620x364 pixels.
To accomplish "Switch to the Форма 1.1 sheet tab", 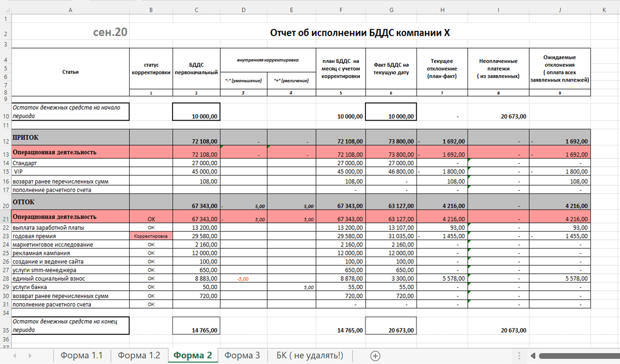I will [81, 355].
